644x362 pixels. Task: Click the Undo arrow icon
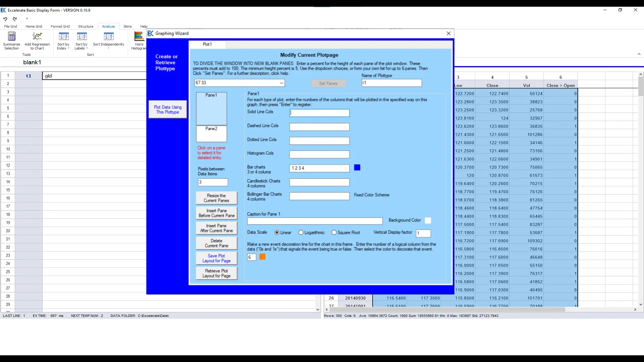(x=5, y=19)
